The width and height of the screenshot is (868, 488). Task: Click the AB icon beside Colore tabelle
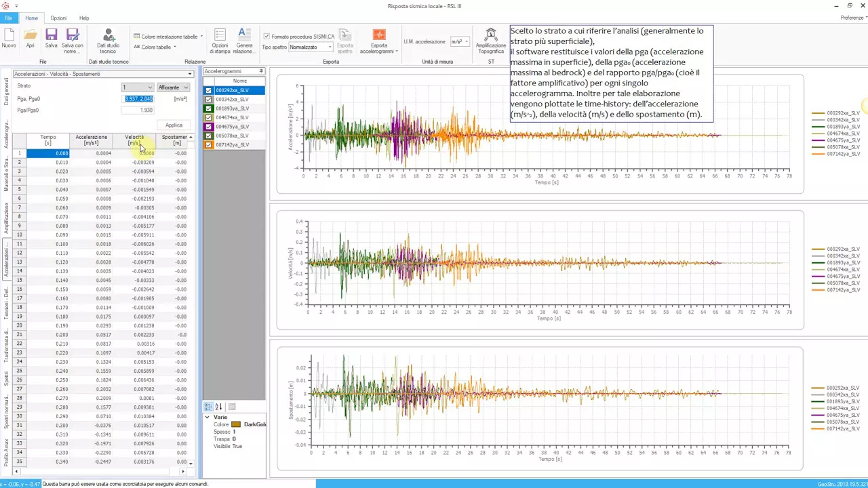[x=136, y=47]
